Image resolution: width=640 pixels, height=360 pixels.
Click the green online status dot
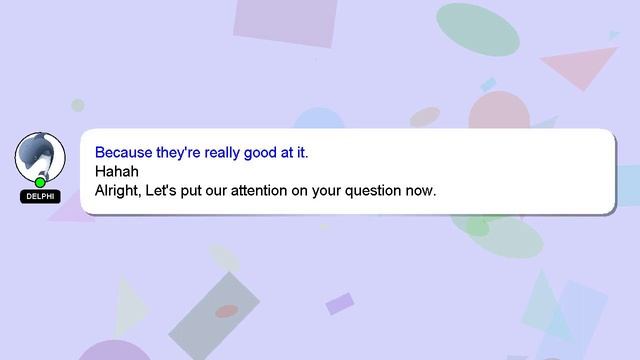[x=40, y=182]
